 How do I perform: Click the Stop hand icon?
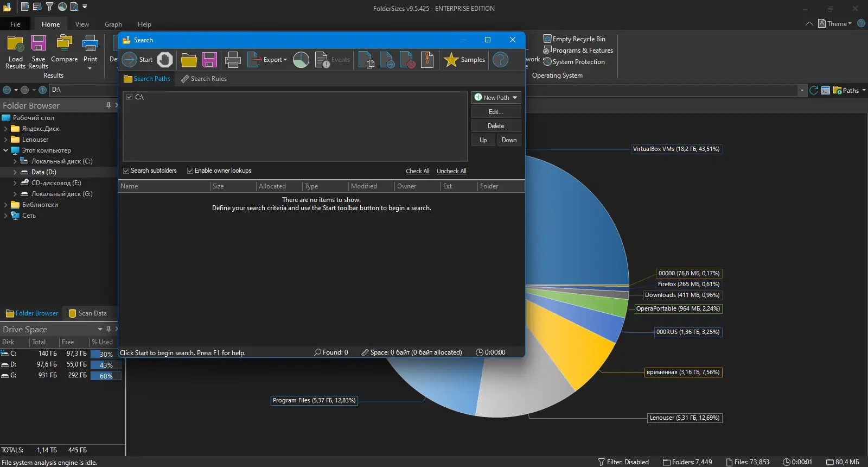(x=165, y=60)
